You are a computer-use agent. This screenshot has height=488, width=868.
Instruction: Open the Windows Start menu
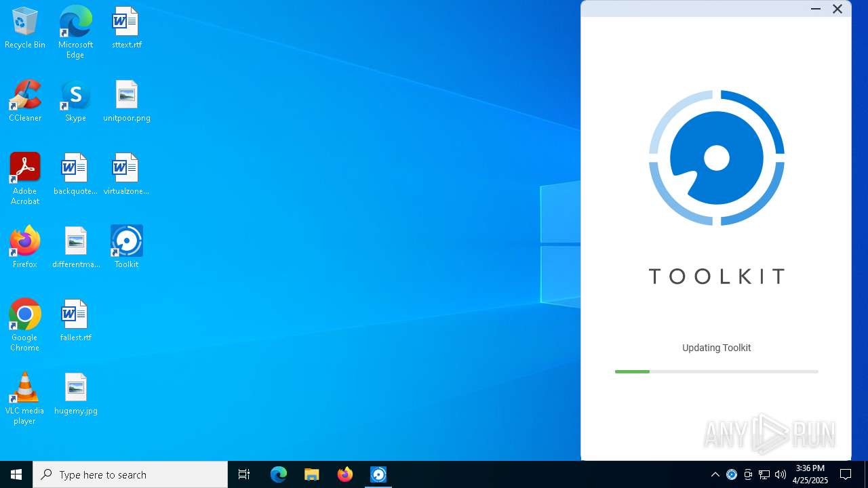(x=16, y=474)
